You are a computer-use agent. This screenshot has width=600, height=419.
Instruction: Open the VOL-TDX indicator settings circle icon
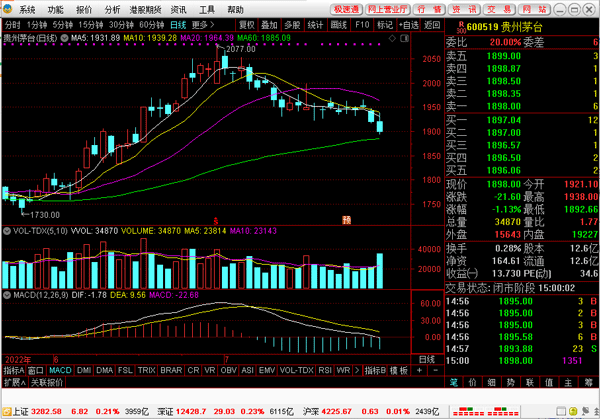7,231
